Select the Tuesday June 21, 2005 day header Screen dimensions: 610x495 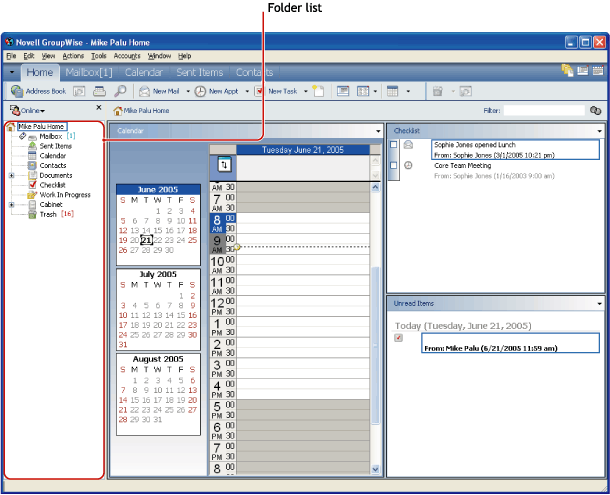(303, 150)
